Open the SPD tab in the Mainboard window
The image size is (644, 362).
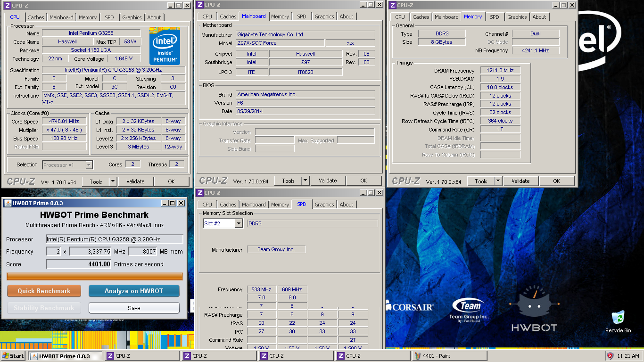302,16
